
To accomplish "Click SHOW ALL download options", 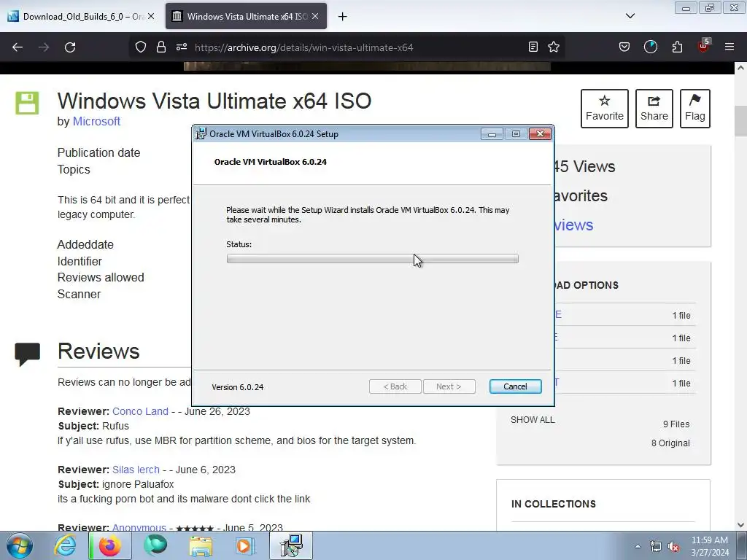I will [533, 420].
